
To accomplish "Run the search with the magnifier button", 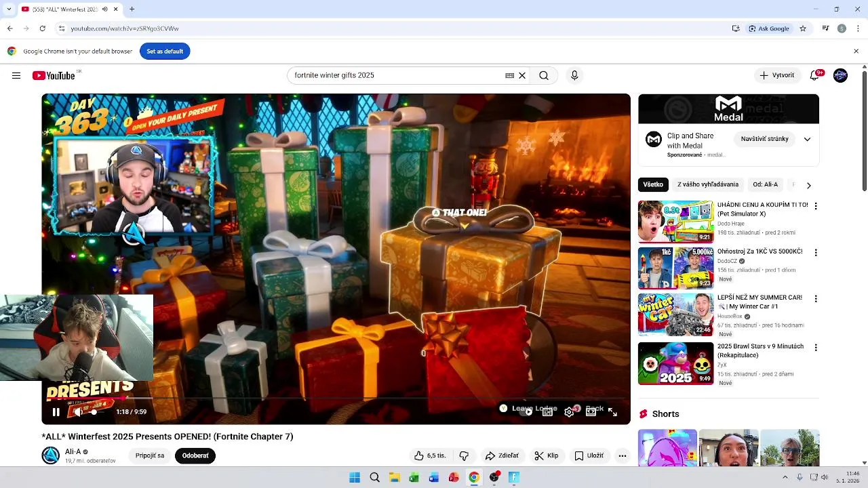I will [x=544, y=75].
